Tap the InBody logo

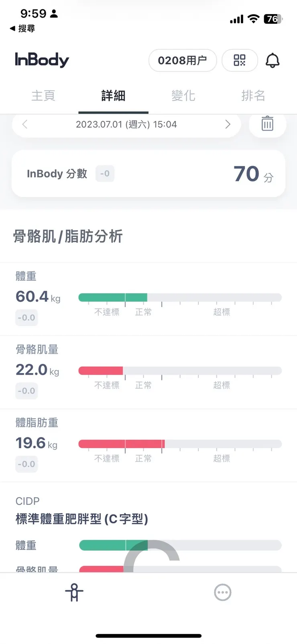tap(42, 60)
